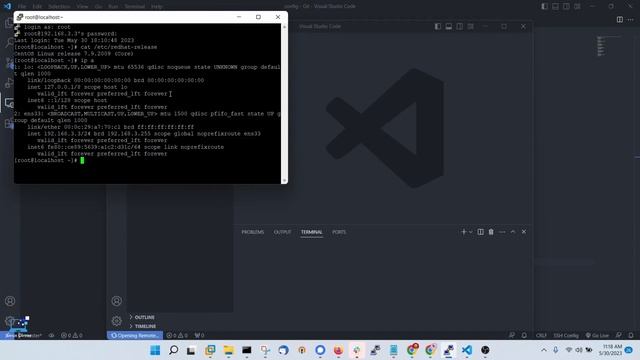Open errors and warnings count in front status bar
The width and height of the screenshot is (640, 360).
click(177, 336)
